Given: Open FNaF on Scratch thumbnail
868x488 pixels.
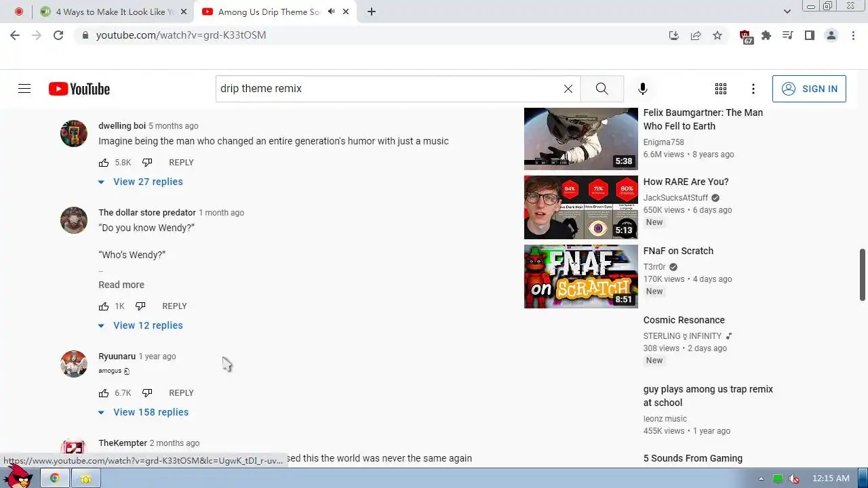Looking at the screenshot, I should [581, 277].
